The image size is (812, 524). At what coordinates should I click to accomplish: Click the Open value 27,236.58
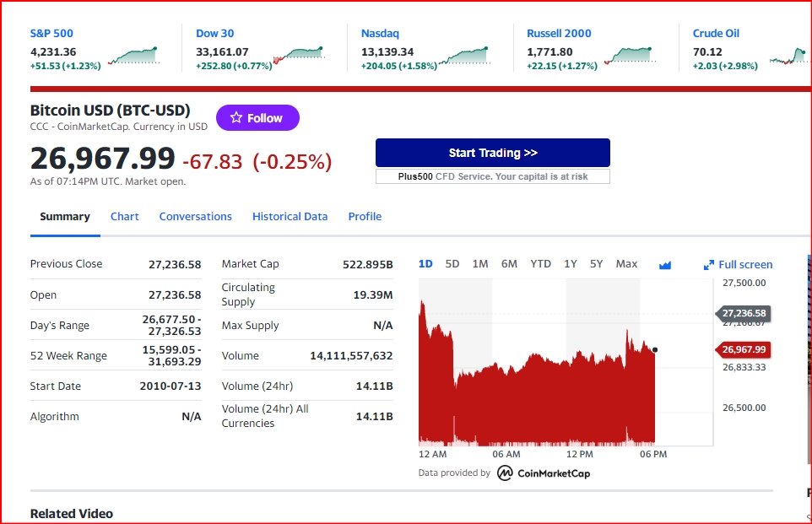175,294
